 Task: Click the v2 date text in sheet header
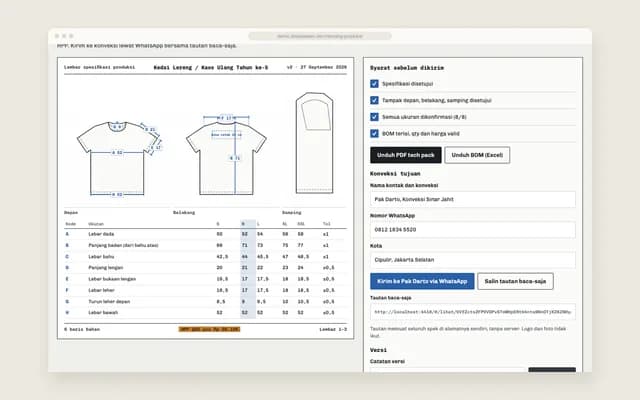click(x=317, y=67)
